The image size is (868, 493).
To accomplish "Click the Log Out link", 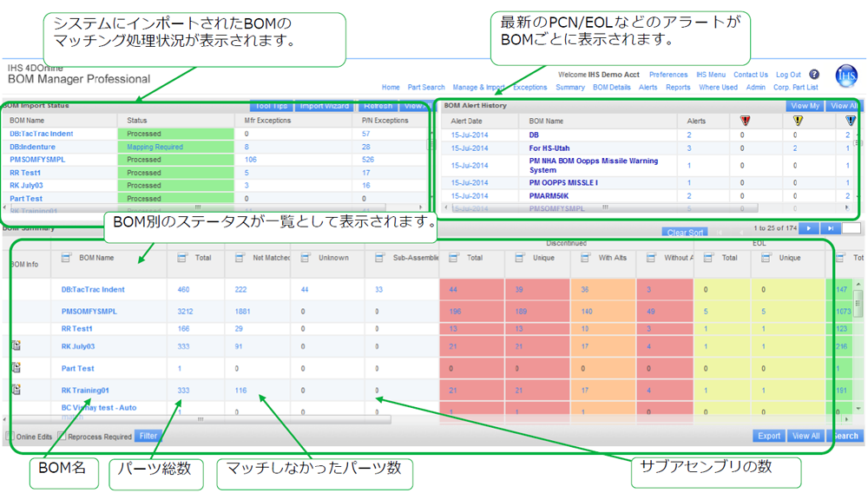I will (788, 75).
